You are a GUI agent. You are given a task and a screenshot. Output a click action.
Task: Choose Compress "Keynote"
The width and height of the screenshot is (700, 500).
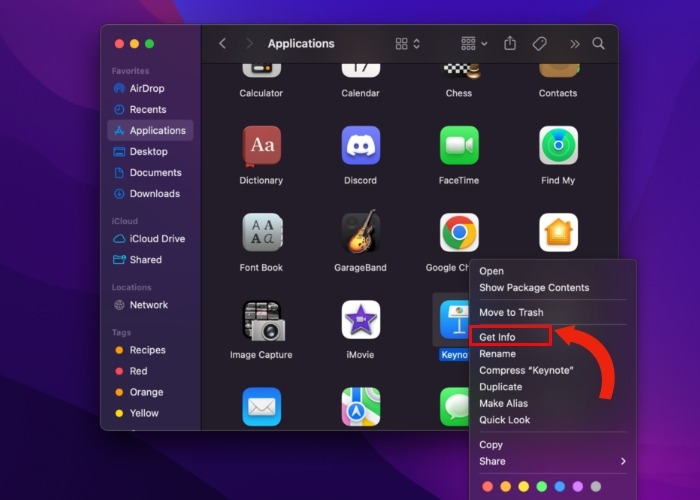tap(526, 370)
